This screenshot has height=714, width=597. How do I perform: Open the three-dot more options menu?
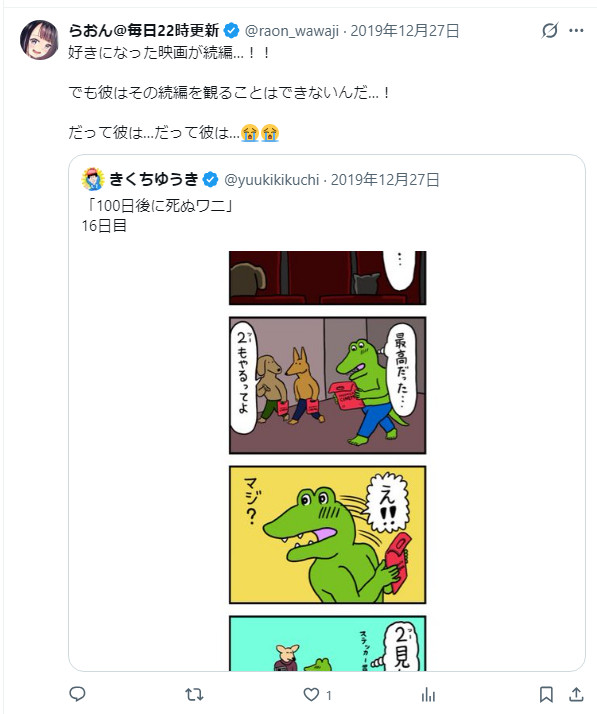pos(576,31)
